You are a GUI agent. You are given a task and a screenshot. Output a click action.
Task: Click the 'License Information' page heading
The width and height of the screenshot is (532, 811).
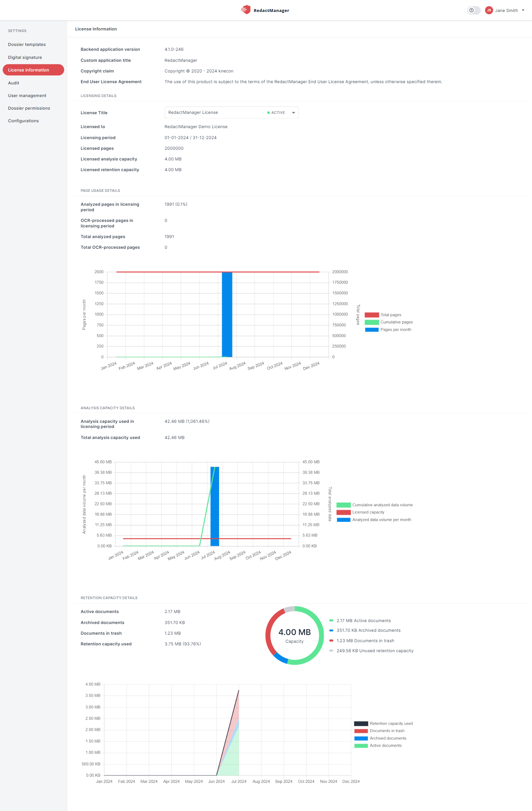click(x=96, y=29)
